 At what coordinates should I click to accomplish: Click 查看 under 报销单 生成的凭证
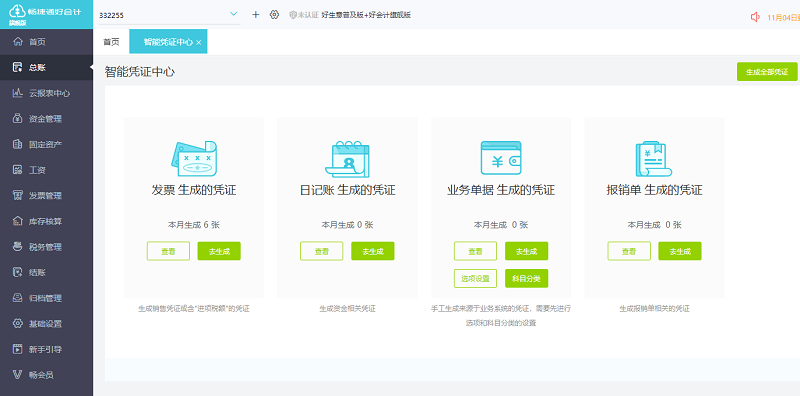point(629,251)
